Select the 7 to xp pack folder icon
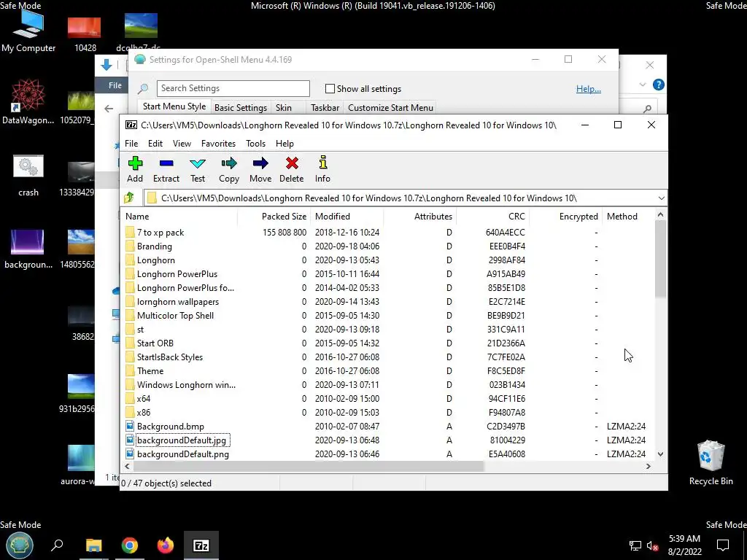This screenshot has height=560, width=747. tap(130, 233)
